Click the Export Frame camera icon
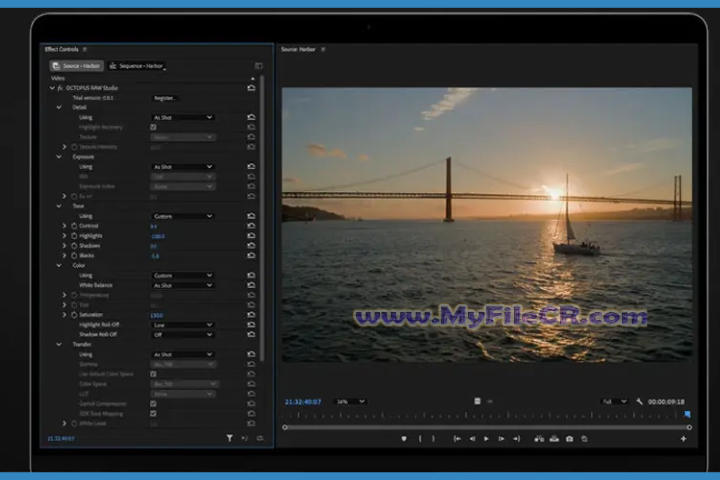Screen dimensions: 720x480 569,439
